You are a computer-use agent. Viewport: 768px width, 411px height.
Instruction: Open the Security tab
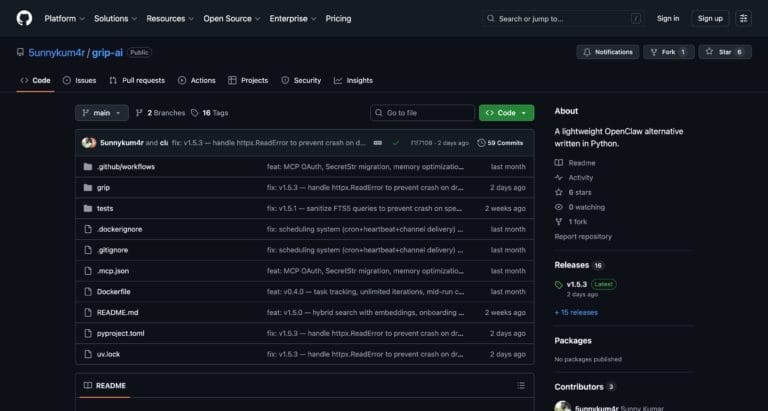(x=301, y=80)
